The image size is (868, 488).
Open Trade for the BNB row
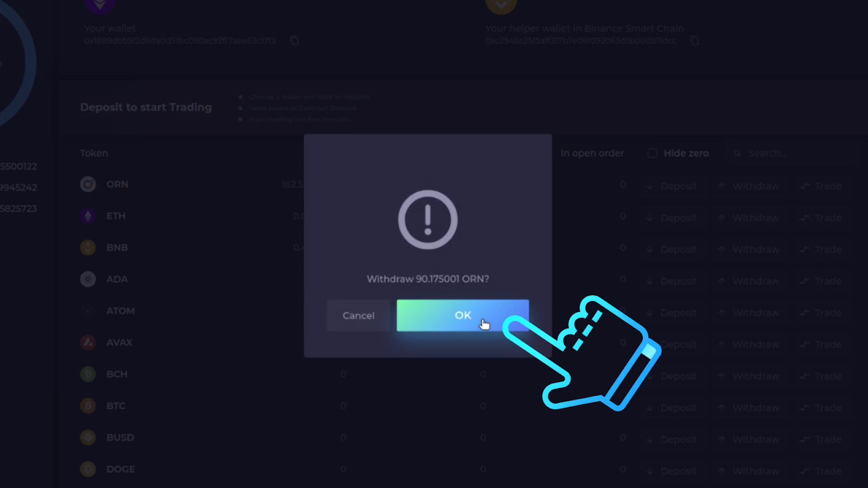[x=821, y=249]
